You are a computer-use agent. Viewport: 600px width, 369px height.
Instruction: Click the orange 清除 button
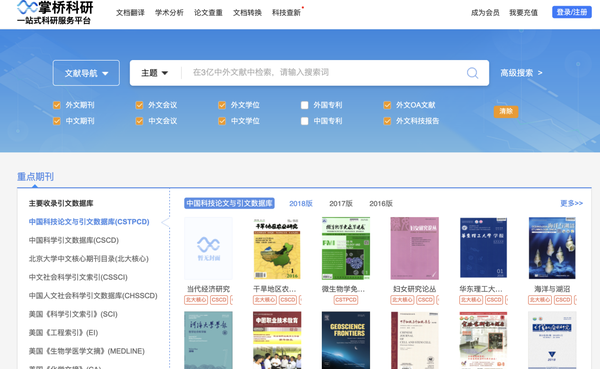point(506,111)
